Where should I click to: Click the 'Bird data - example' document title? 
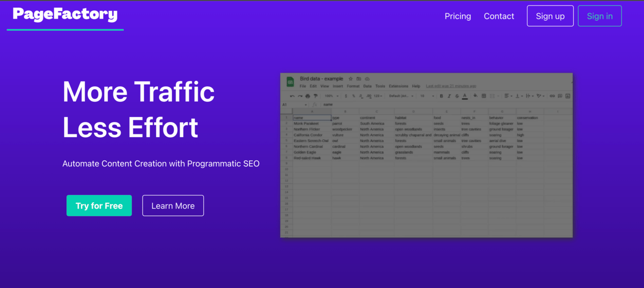[x=322, y=79]
